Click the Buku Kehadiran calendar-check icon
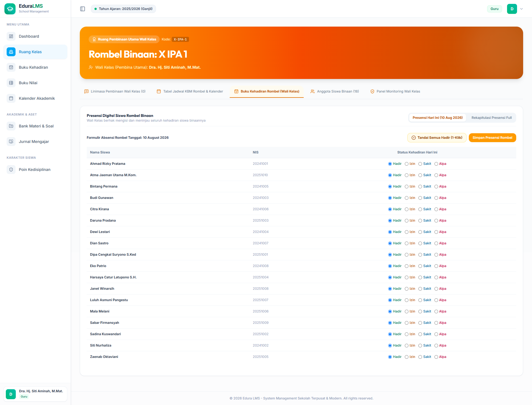The image size is (532, 405). (x=11, y=67)
